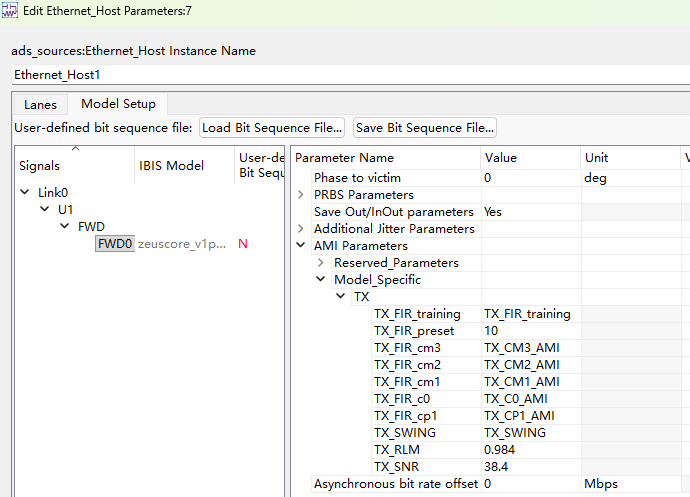Collapse the AMI Parameters section

301,245
